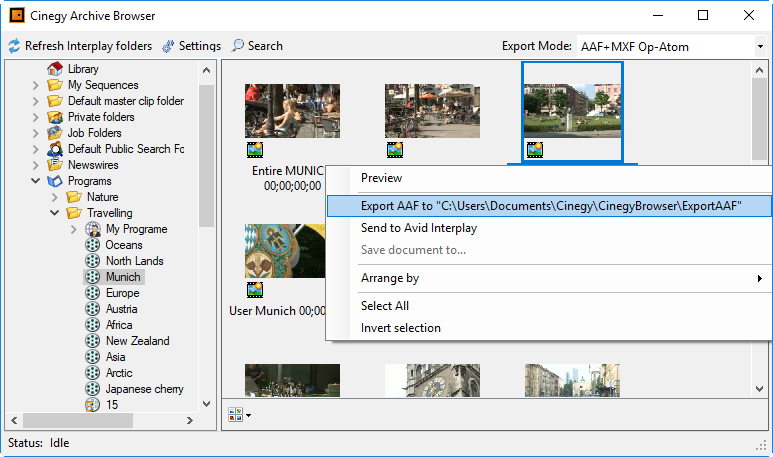The width and height of the screenshot is (773, 457).
Task: Click the Cinegy Archive Browser app icon
Action: point(17,16)
